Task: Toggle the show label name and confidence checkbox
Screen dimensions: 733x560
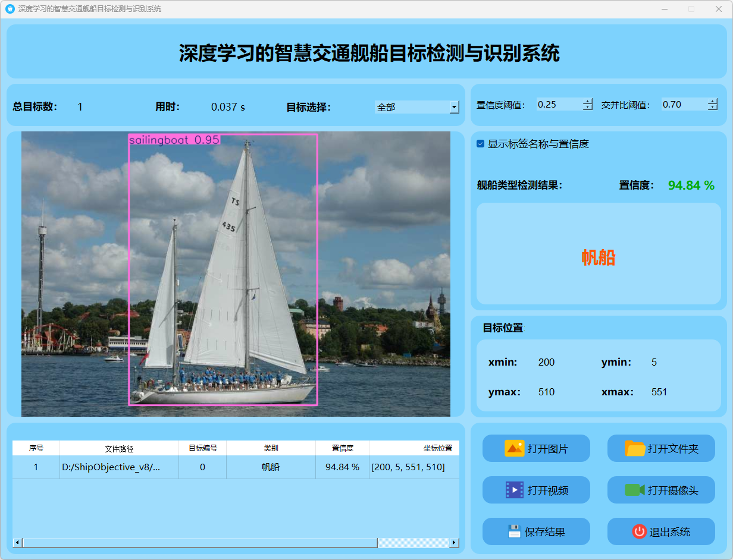Action: pyautogui.click(x=481, y=144)
